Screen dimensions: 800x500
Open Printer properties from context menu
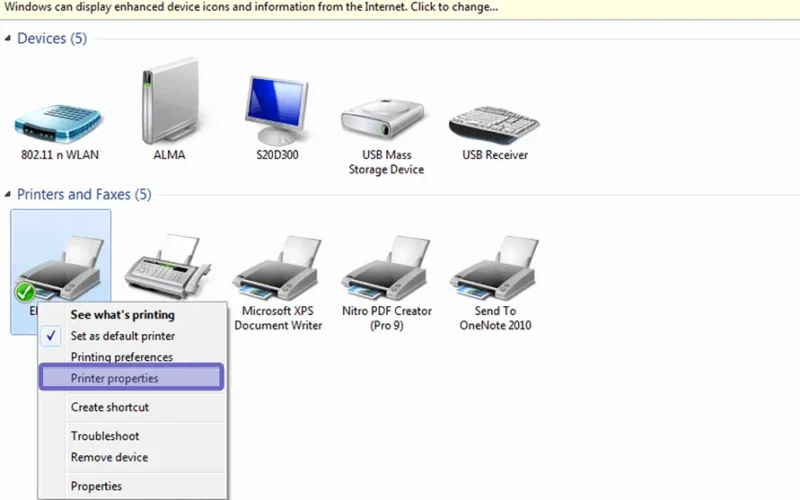132,378
